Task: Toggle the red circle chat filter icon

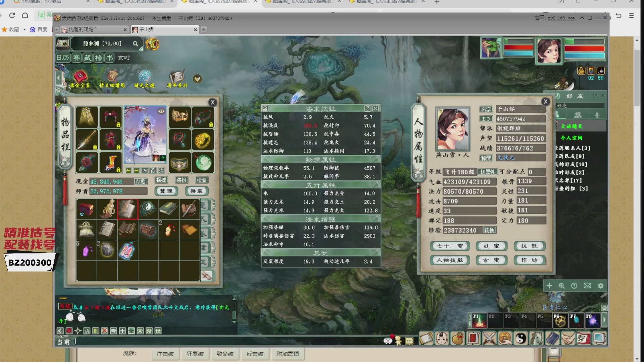Action: click(69, 331)
